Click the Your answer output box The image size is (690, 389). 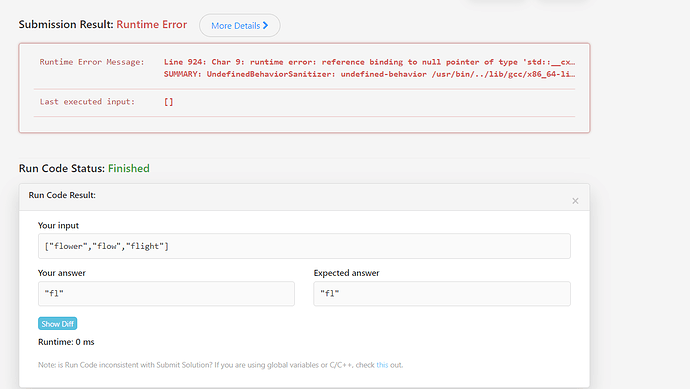(x=166, y=294)
